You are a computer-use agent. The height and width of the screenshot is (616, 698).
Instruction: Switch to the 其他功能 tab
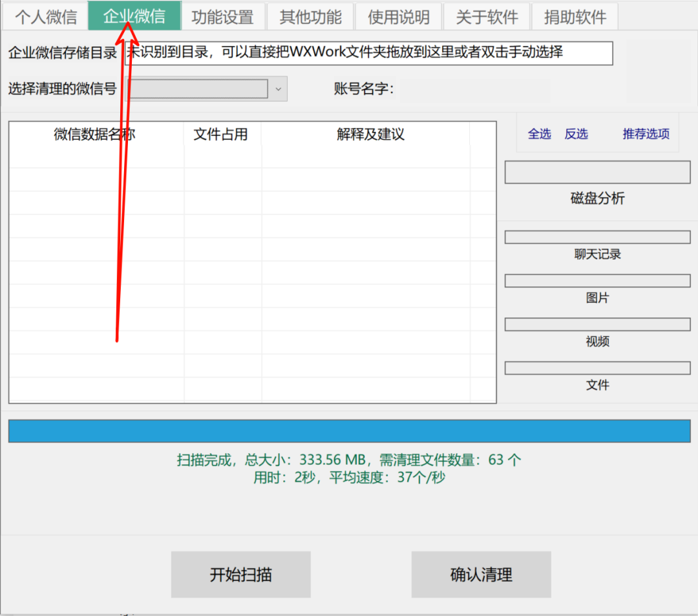[310, 16]
